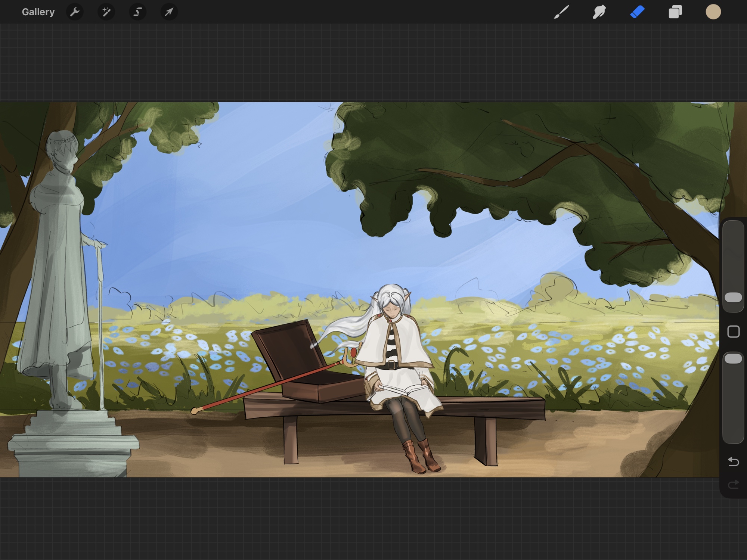
Task: Select the Smudge tool
Action: coord(599,12)
